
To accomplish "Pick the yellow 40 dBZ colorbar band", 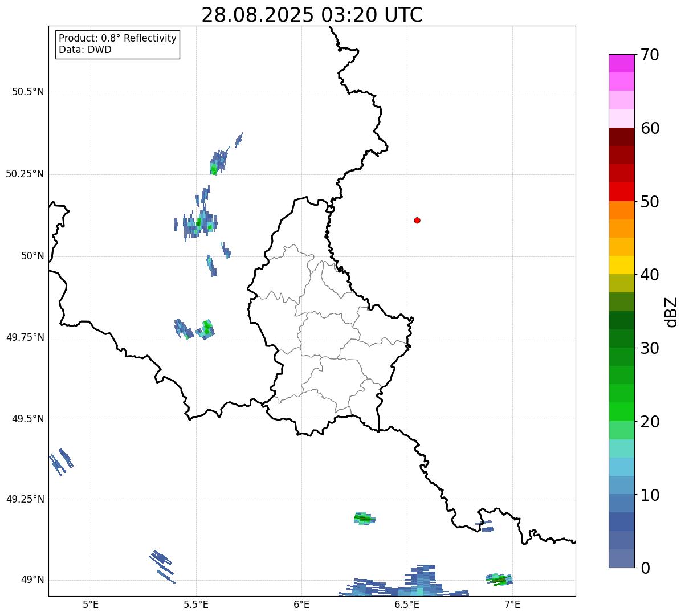I will (621, 265).
